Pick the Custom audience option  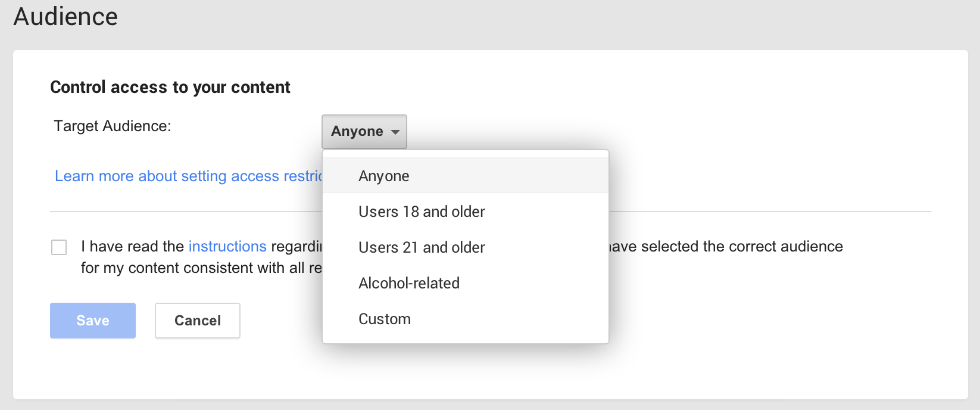[x=385, y=319]
